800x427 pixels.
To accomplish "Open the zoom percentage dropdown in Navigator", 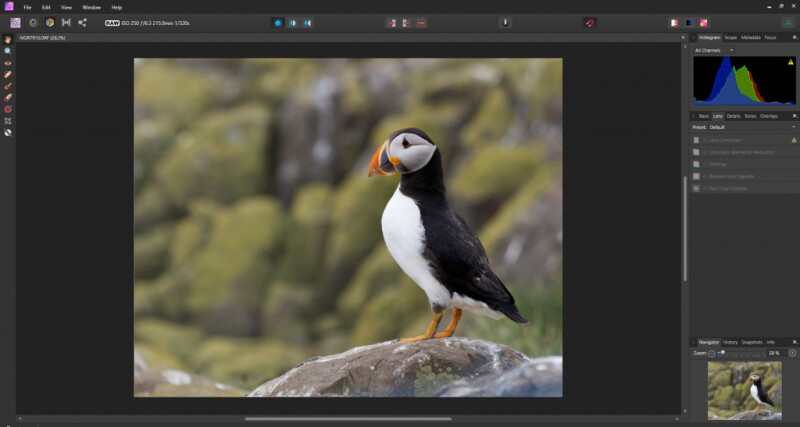I will [x=773, y=353].
